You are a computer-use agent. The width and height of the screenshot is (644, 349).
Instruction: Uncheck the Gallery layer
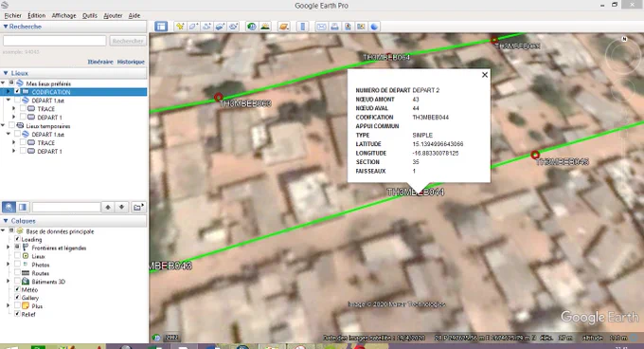pyautogui.click(x=17, y=297)
